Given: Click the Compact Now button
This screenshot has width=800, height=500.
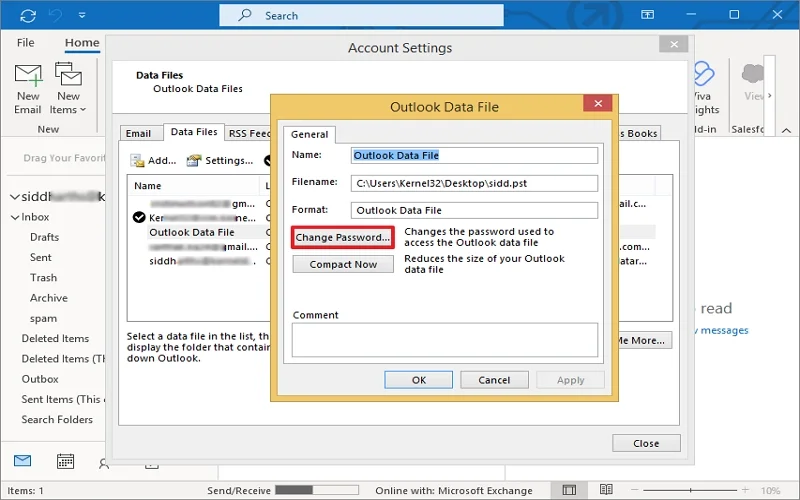Looking at the screenshot, I should point(343,264).
